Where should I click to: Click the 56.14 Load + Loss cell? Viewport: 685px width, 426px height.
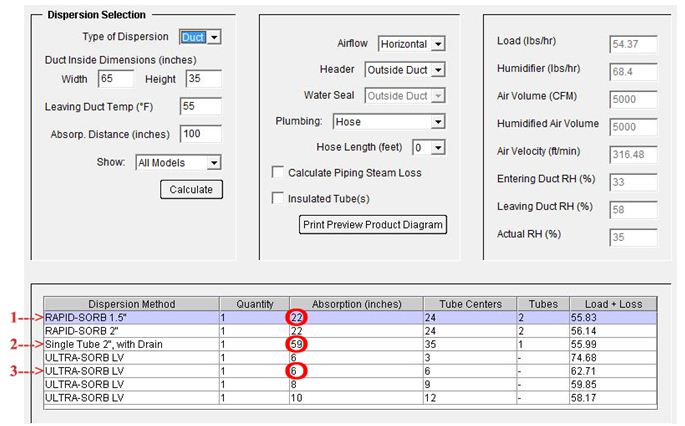613,331
